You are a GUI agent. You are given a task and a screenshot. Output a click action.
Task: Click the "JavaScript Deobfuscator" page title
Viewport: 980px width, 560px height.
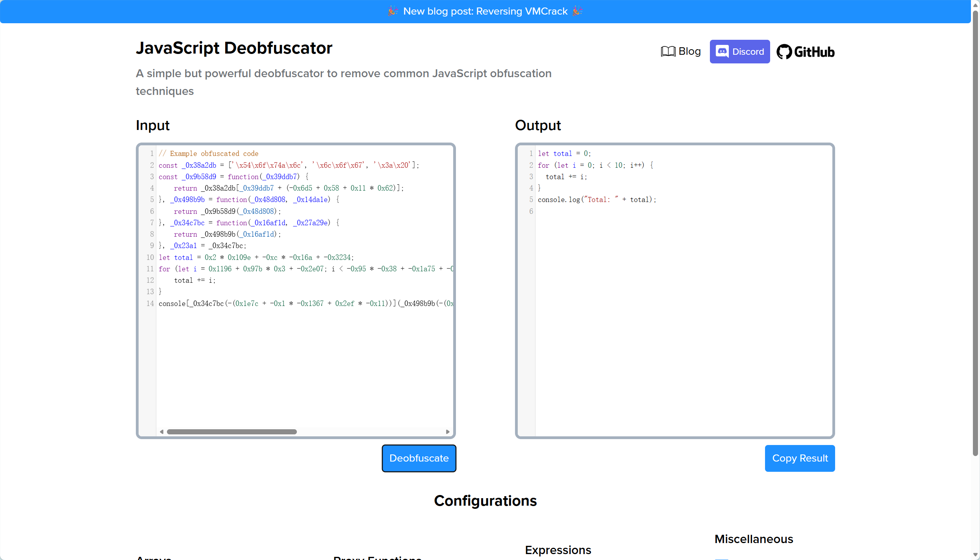(x=234, y=48)
